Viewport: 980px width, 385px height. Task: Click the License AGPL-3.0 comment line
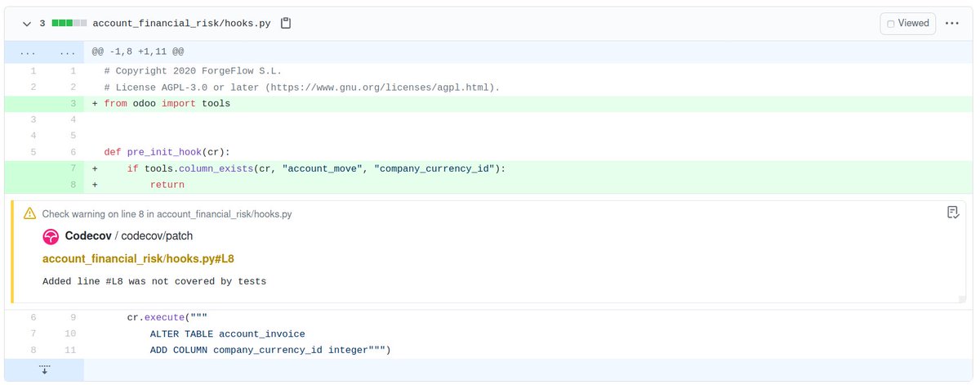click(x=301, y=87)
